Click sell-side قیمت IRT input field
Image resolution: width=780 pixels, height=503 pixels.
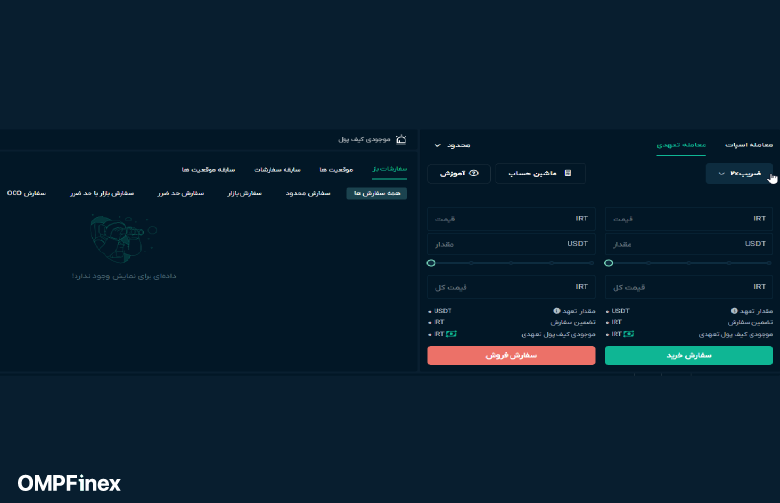[511, 219]
